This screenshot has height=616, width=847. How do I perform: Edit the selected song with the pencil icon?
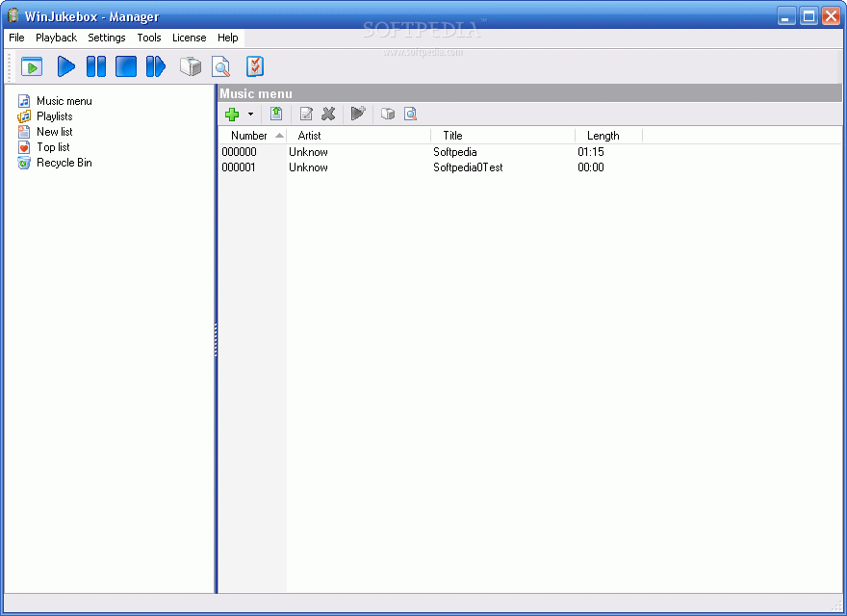click(306, 114)
